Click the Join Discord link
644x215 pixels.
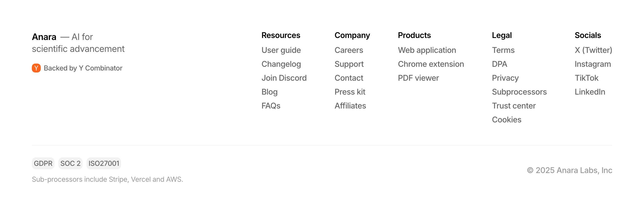click(x=284, y=78)
